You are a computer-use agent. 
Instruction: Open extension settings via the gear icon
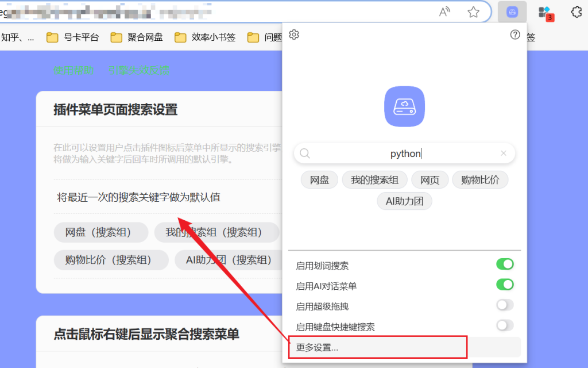(294, 34)
